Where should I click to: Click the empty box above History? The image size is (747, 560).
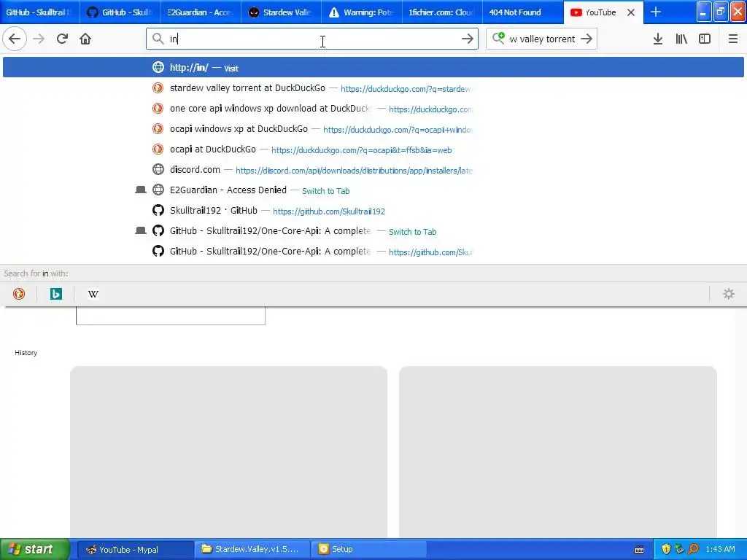[x=171, y=316]
